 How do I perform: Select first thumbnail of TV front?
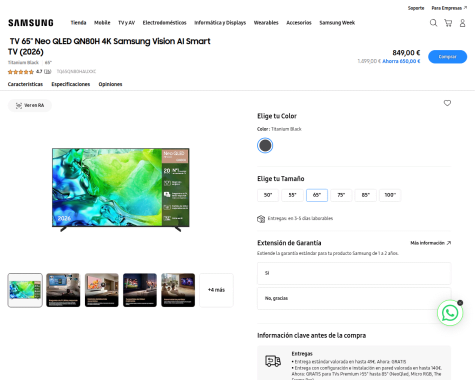click(25, 290)
